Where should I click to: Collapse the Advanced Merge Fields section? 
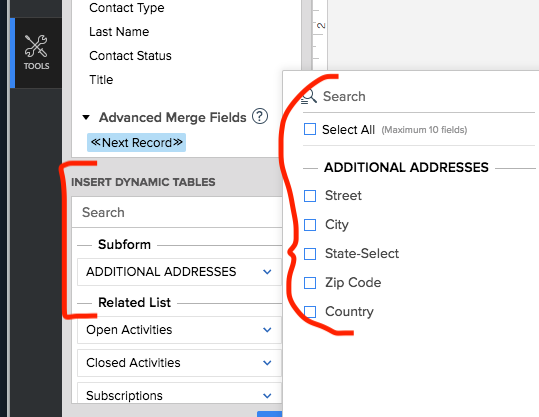point(86,118)
